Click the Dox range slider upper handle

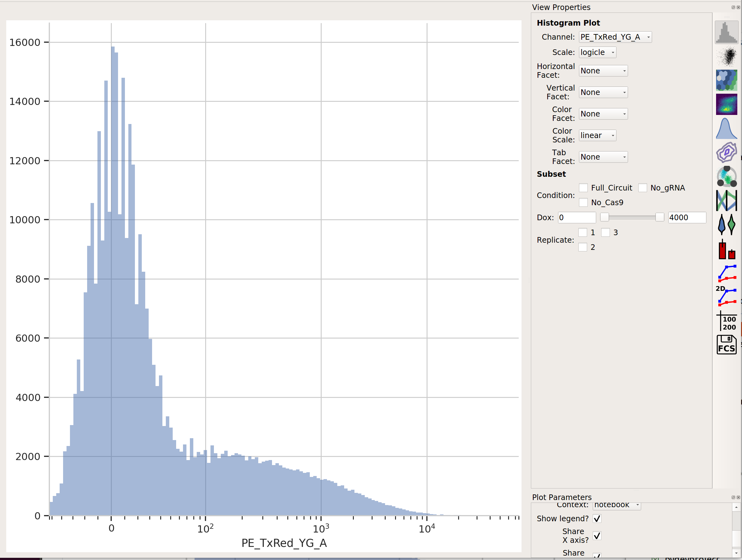(660, 217)
